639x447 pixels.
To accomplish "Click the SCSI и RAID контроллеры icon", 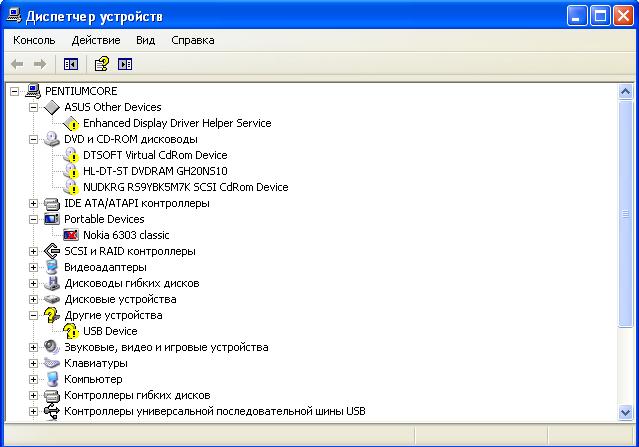I will (x=52, y=251).
